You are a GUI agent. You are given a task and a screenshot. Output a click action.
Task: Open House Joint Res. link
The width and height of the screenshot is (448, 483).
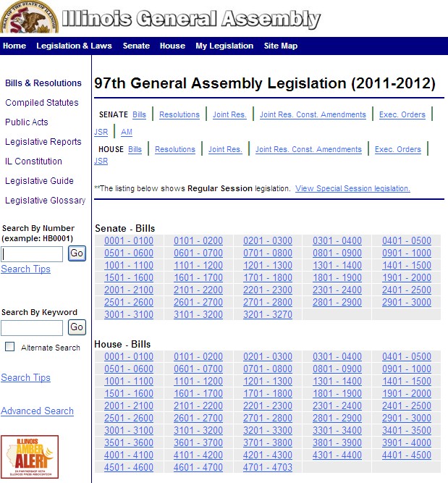pyautogui.click(x=225, y=149)
